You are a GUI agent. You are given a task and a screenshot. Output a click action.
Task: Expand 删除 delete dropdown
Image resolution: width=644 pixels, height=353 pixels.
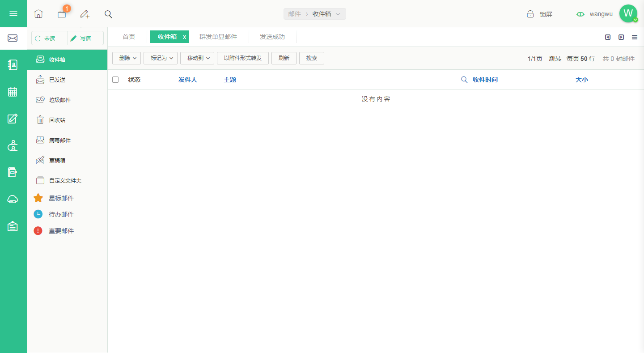click(127, 58)
